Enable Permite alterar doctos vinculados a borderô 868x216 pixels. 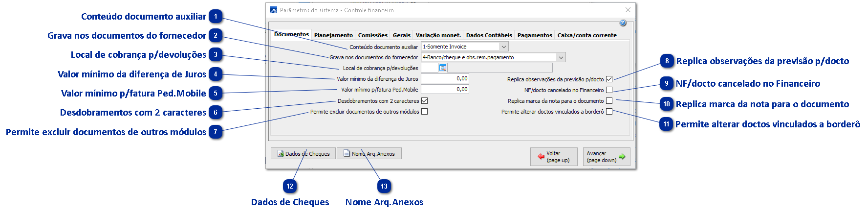609,112
